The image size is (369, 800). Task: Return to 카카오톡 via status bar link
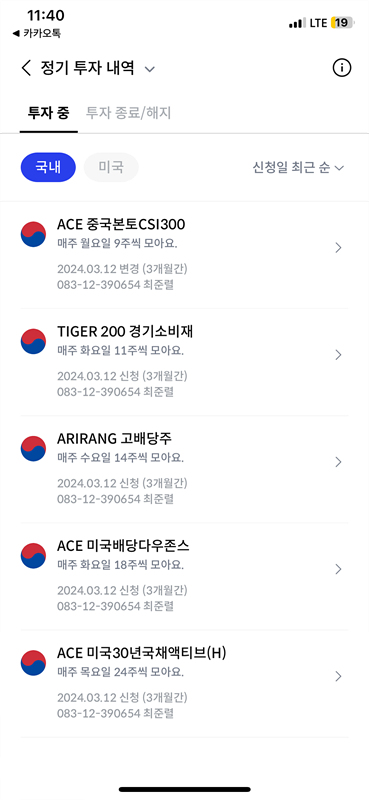[37, 34]
